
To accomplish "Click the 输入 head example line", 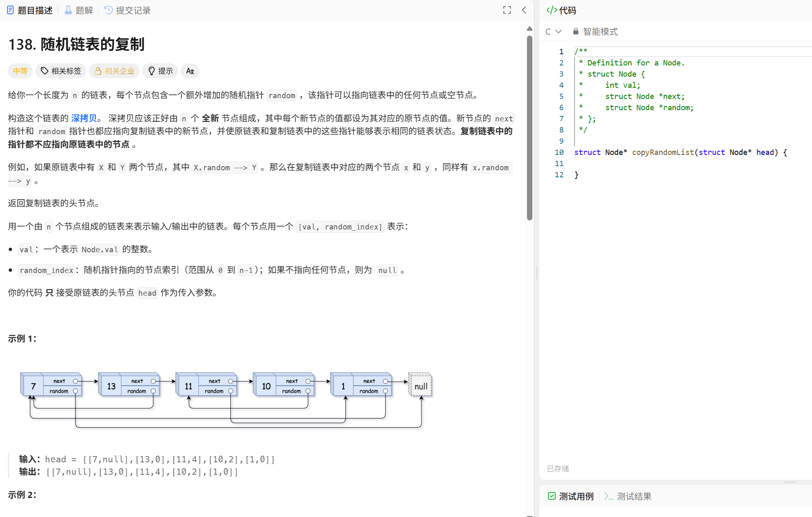I will pyautogui.click(x=147, y=459).
